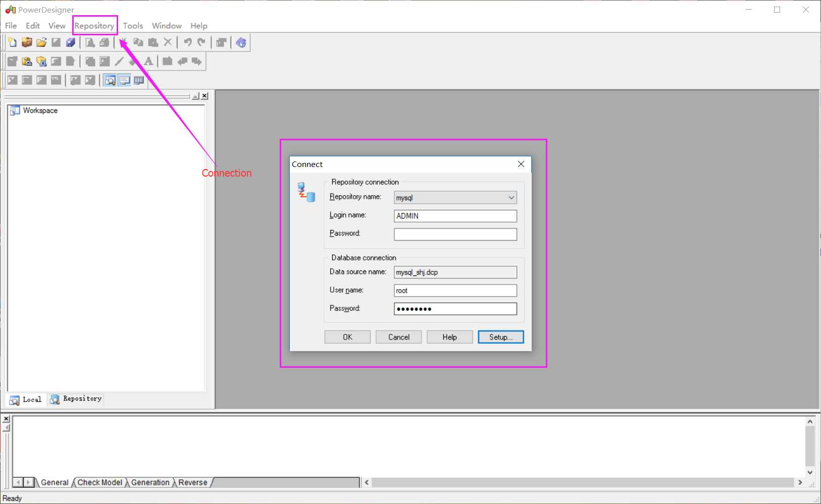Select the Reverse output tab
The width and height of the screenshot is (821, 504).
[193, 482]
